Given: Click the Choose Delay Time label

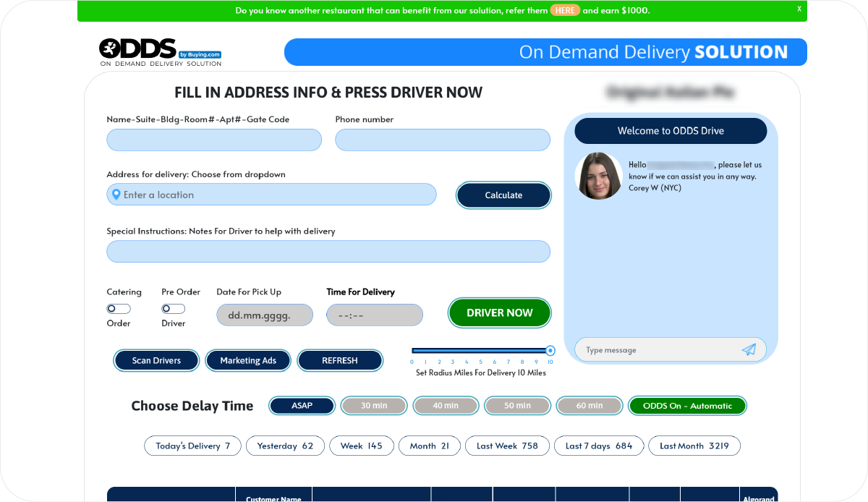Looking at the screenshot, I should pyautogui.click(x=192, y=406).
